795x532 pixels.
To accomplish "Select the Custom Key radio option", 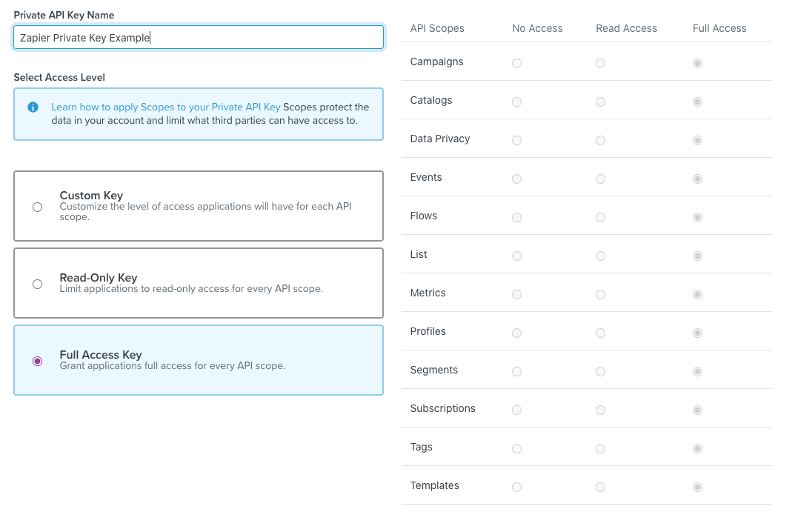I will tap(38, 207).
